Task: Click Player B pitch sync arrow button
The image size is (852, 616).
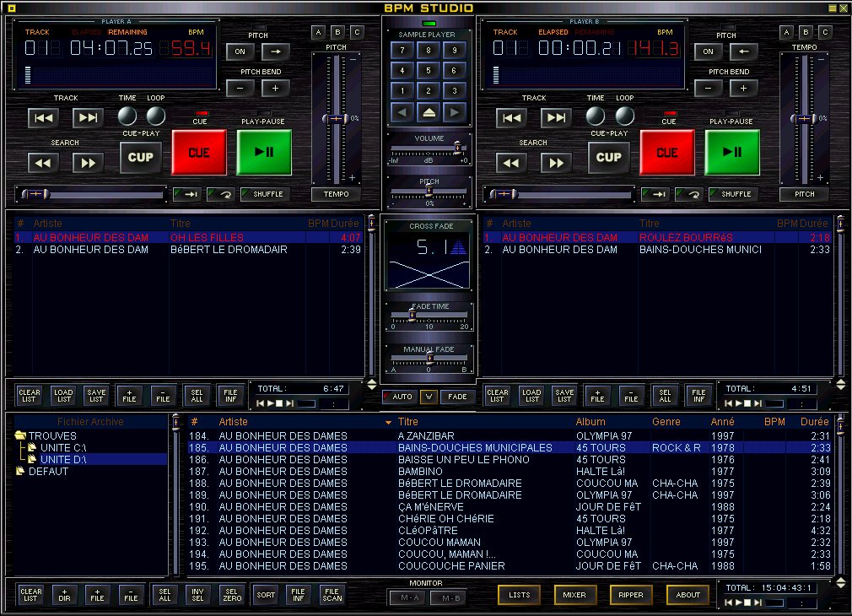Action: click(744, 51)
